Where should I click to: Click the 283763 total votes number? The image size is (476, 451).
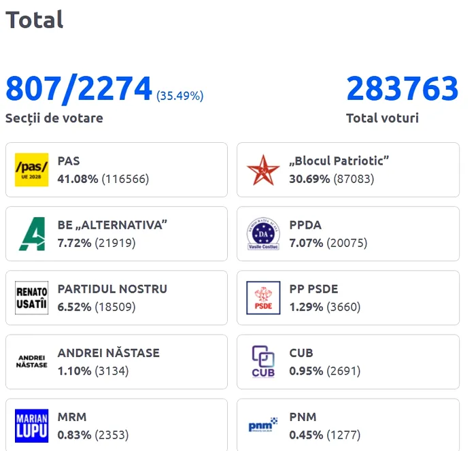403,89
